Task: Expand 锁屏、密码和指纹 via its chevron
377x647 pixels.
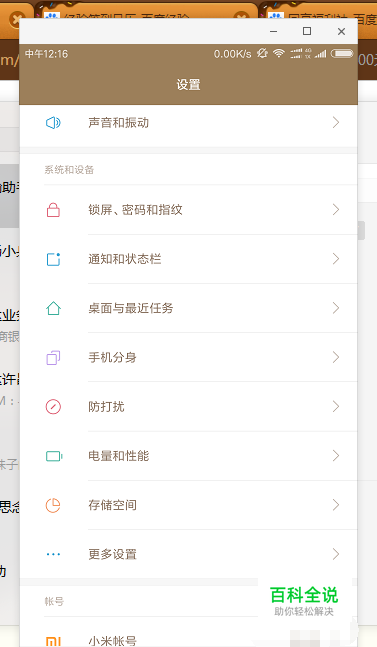Action: (336, 210)
